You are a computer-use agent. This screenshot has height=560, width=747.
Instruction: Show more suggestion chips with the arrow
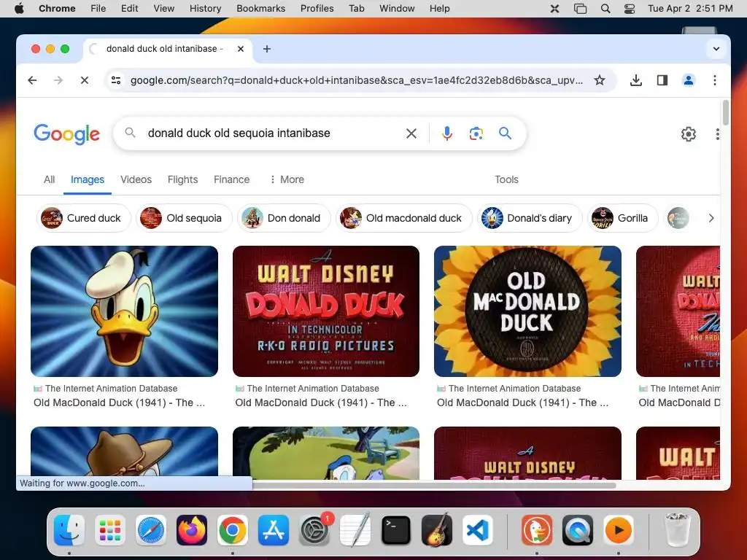click(711, 218)
